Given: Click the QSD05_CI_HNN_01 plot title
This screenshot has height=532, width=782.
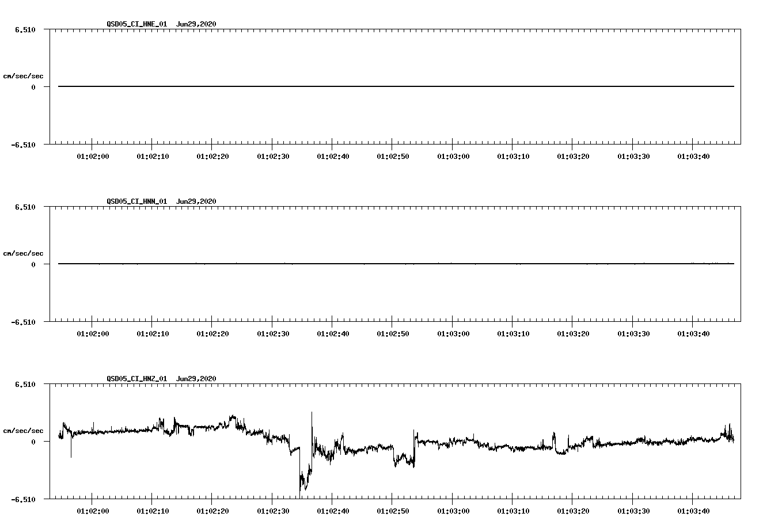Looking at the screenshot, I should tap(136, 202).
